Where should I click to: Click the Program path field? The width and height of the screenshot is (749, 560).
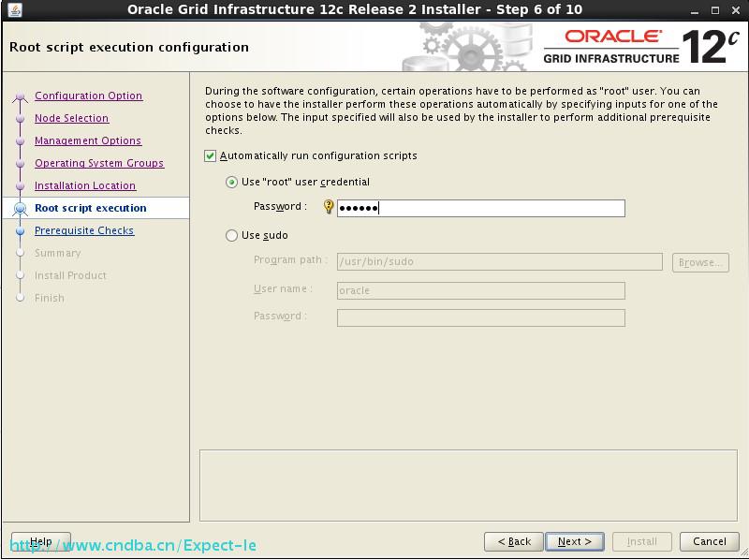point(500,262)
